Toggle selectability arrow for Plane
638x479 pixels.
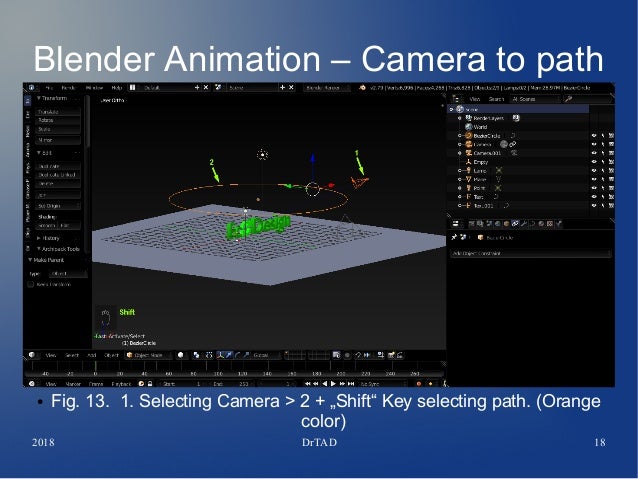click(x=603, y=179)
